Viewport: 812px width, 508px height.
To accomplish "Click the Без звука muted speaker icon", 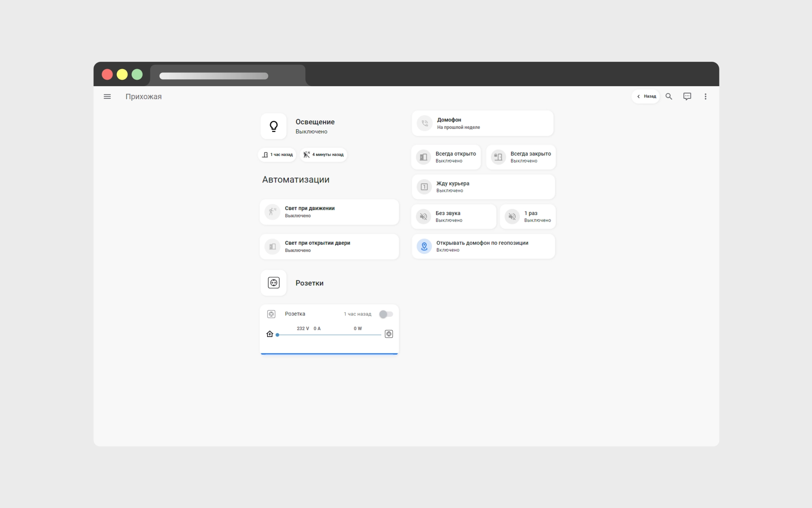I will click(x=423, y=217).
